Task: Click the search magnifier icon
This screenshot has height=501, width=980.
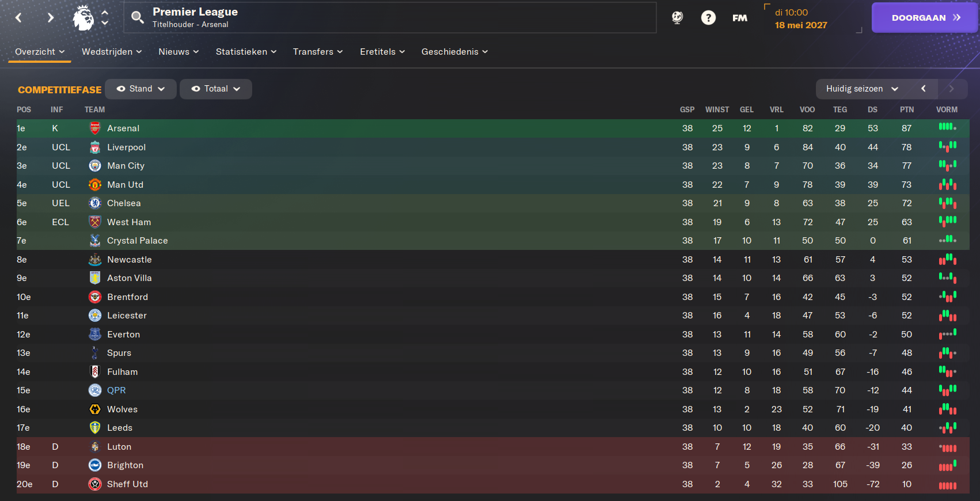Action: [137, 17]
